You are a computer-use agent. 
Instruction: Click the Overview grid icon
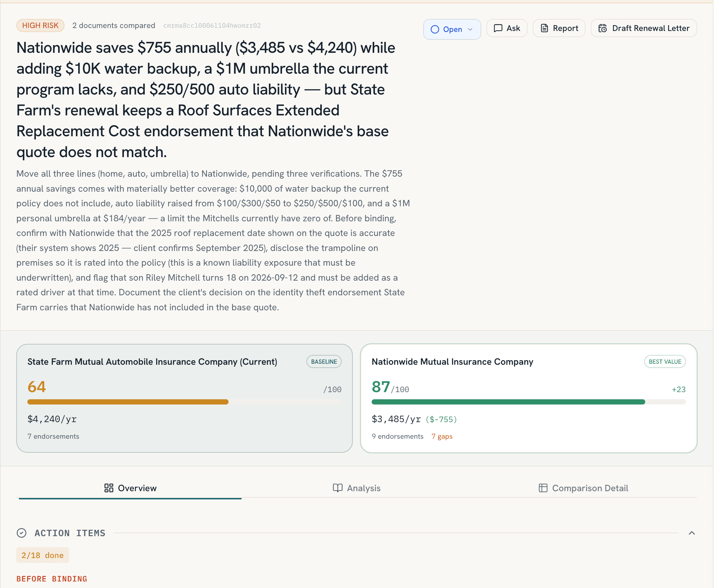coord(109,488)
